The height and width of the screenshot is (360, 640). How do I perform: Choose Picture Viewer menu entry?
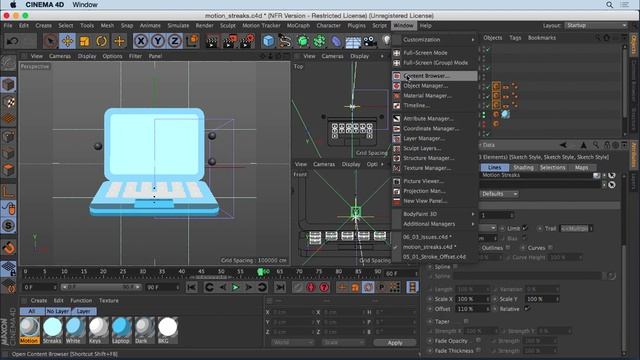point(435,181)
